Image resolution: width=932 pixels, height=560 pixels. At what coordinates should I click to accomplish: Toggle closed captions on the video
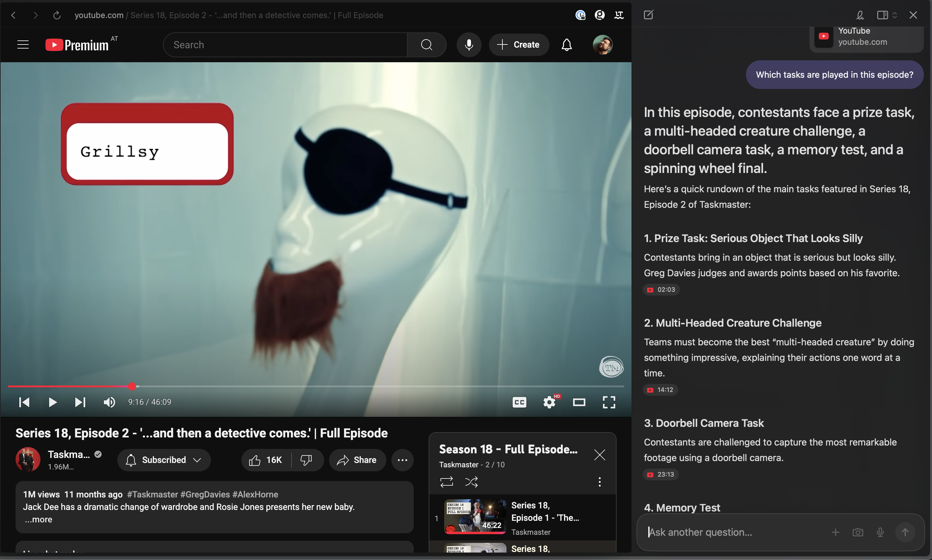(x=519, y=402)
